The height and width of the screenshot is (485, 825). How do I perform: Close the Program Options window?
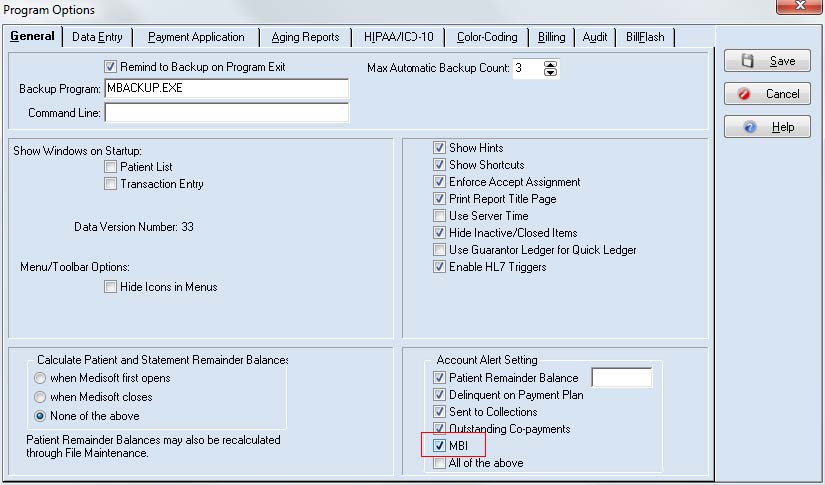tap(800, 9)
